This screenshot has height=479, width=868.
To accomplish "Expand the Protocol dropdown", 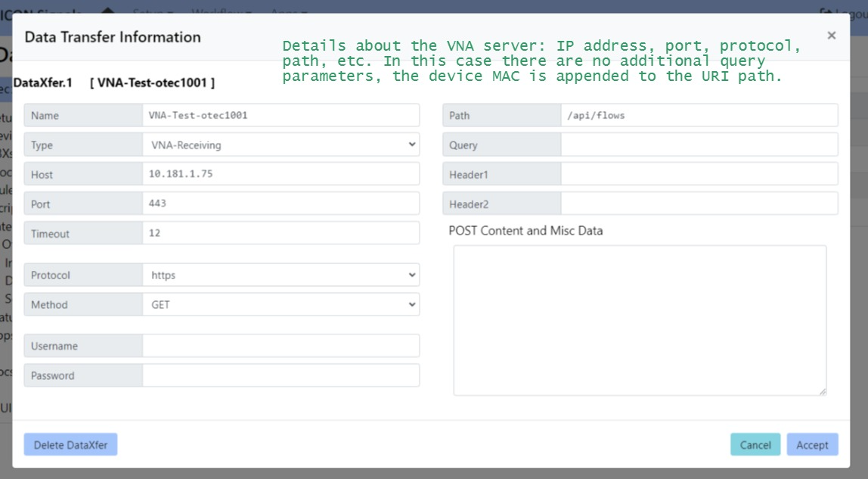I will (281, 275).
